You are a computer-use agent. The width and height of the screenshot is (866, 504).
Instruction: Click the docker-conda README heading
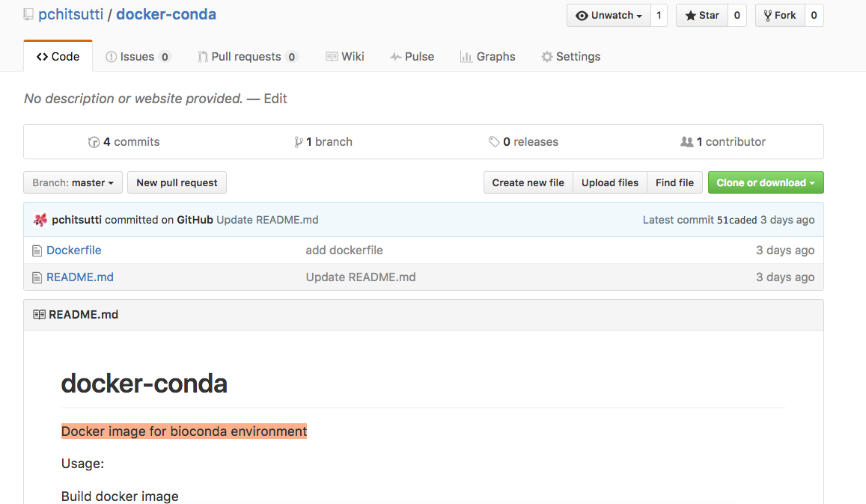point(144,384)
